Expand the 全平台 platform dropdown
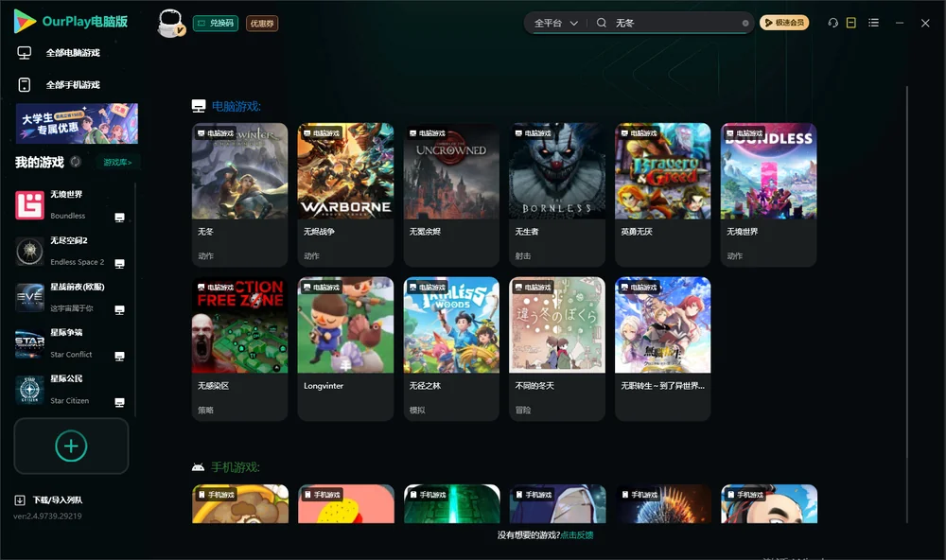Image resolution: width=946 pixels, height=560 pixels. pos(555,23)
